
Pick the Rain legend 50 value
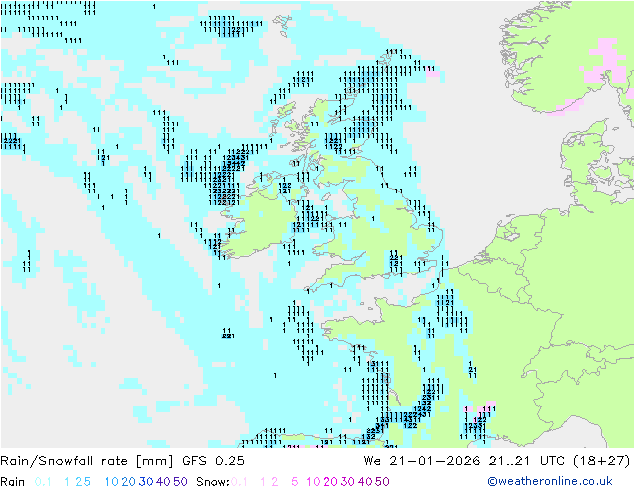point(180,482)
